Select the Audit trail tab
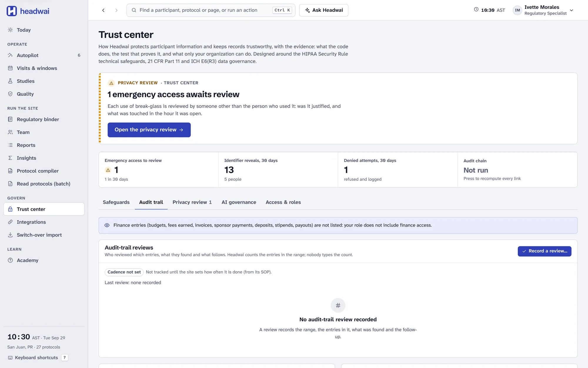 151,202
